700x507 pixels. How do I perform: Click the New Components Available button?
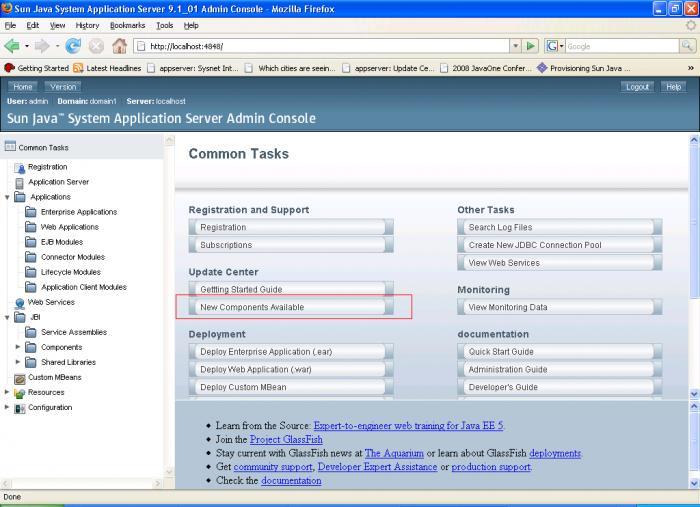point(290,307)
